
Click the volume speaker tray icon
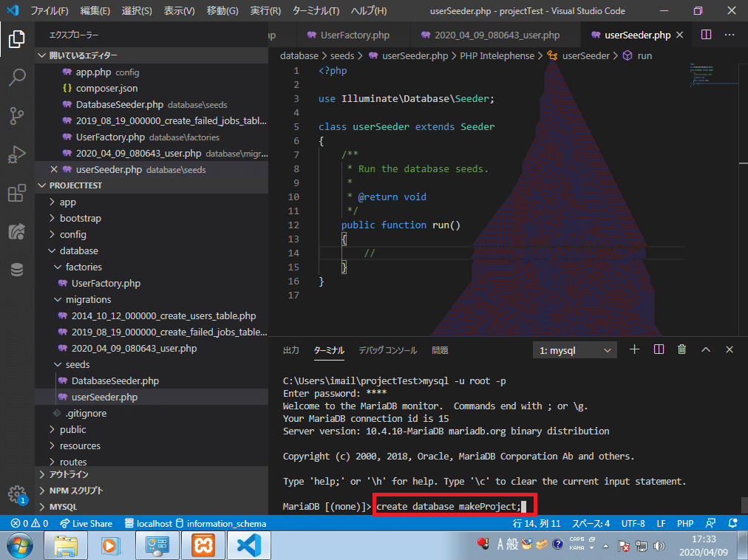pos(659,546)
